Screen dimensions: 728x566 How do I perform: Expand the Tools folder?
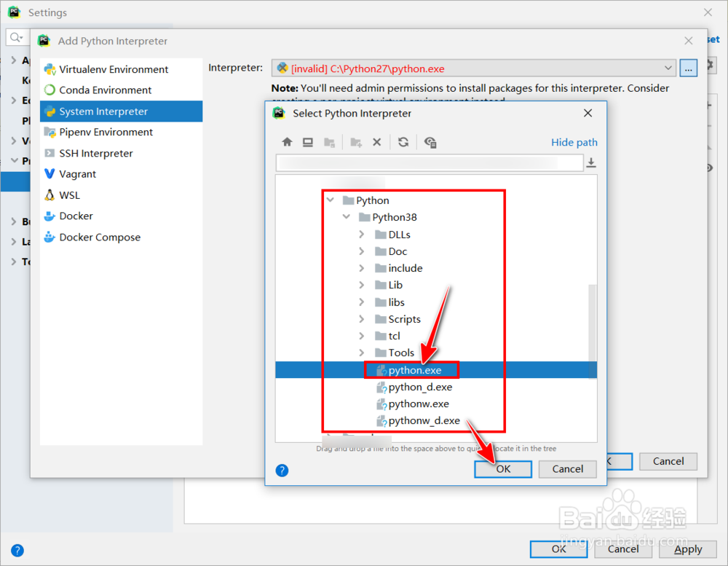(362, 353)
